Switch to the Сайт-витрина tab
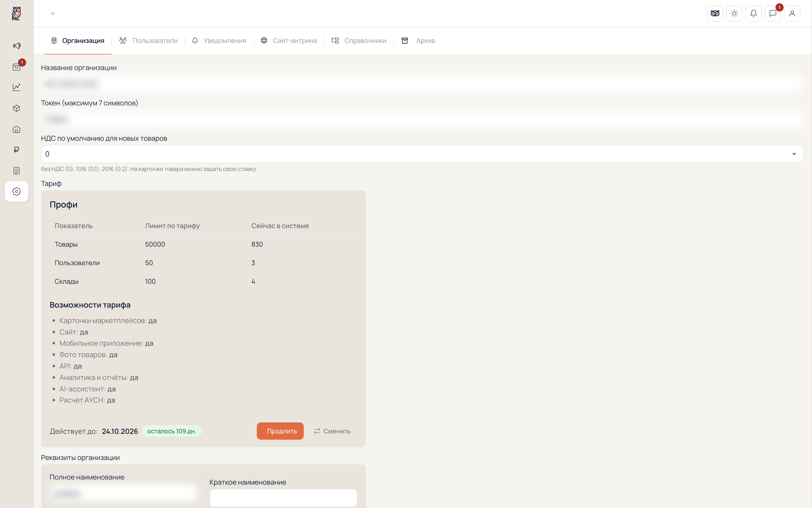This screenshot has height=508, width=812. [x=289, y=41]
